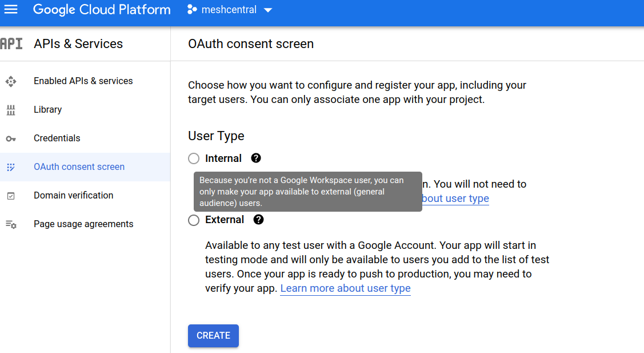Click help icon next to External

point(258,220)
